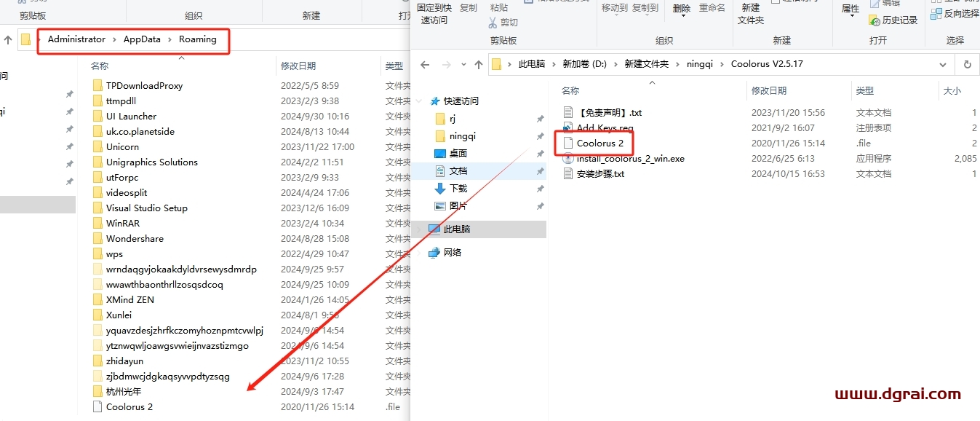The image size is (980, 421).
Task: Click the videosplit folder icon
Action: click(x=98, y=192)
